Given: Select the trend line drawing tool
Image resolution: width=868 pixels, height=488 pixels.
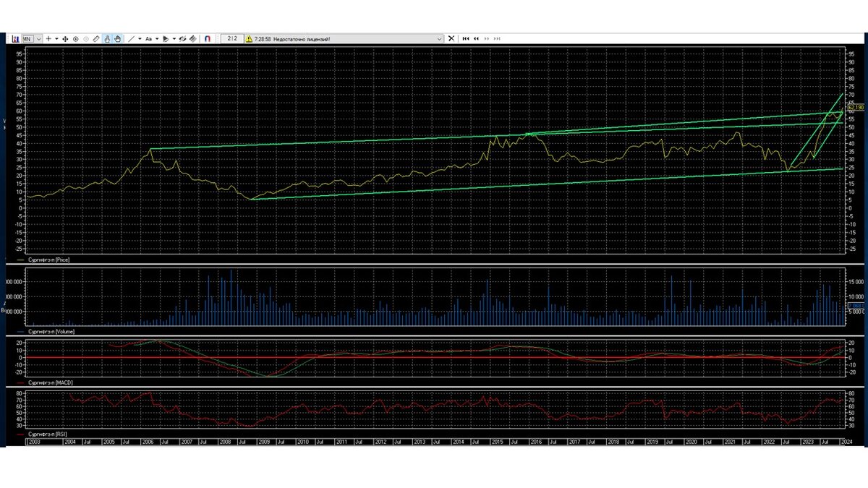Looking at the screenshot, I should click(131, 39).
